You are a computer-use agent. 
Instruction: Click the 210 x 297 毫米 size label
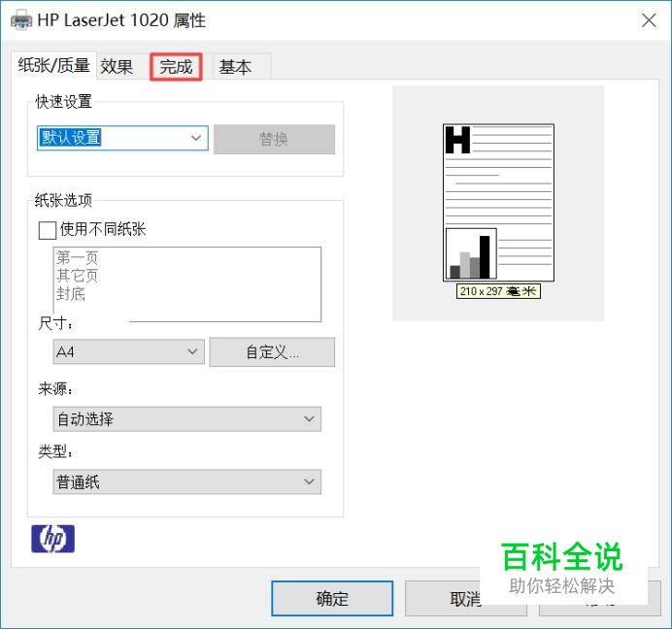point(498,291)
